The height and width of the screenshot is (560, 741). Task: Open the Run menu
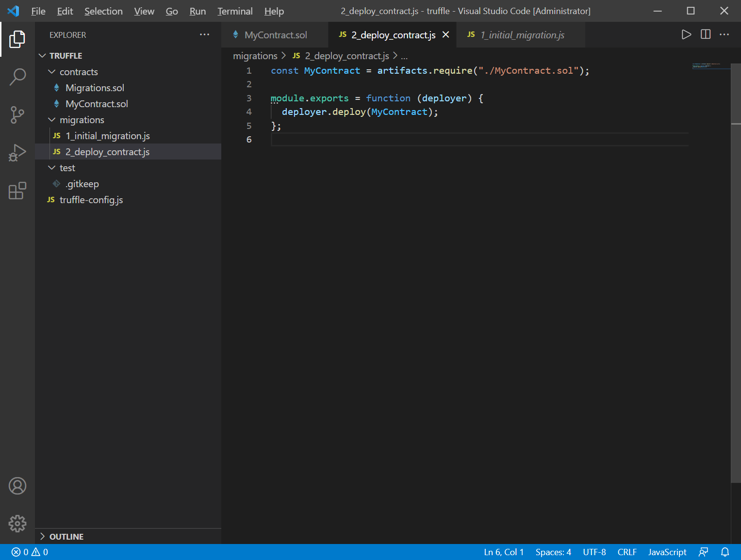[198, 11]
